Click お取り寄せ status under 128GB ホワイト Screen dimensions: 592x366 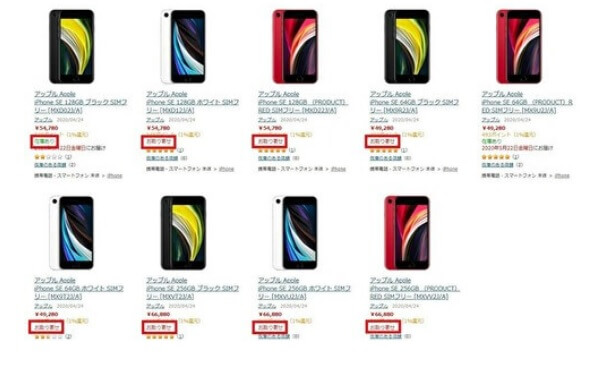click(x=159, y=142)
